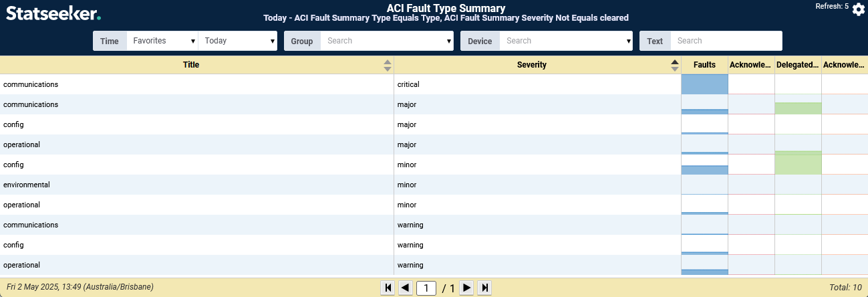The image size is (868, 297).
Task: Open the Today time range dropdown
Action: point(238,41)
